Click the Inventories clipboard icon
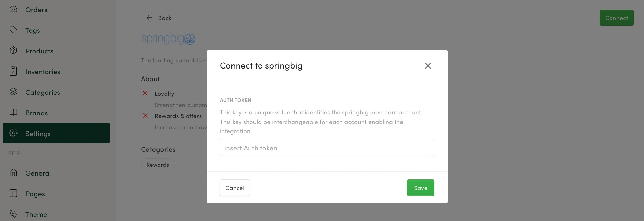644x221 pixels. pos(13,71)
